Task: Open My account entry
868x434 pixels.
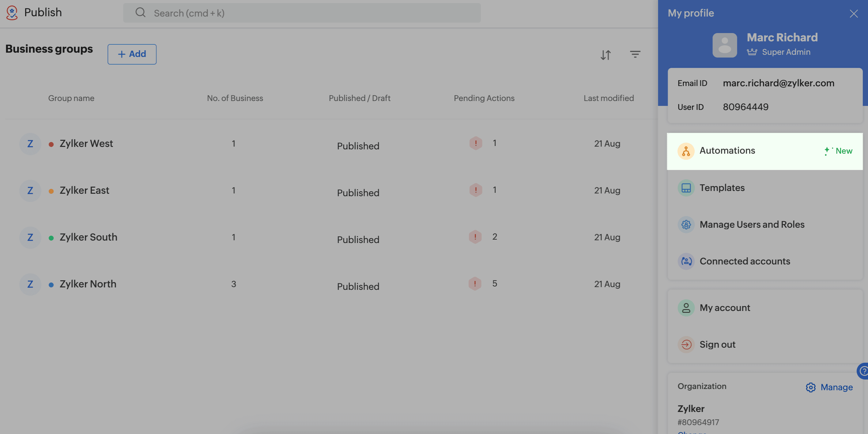Action: [x=764, y=308]
